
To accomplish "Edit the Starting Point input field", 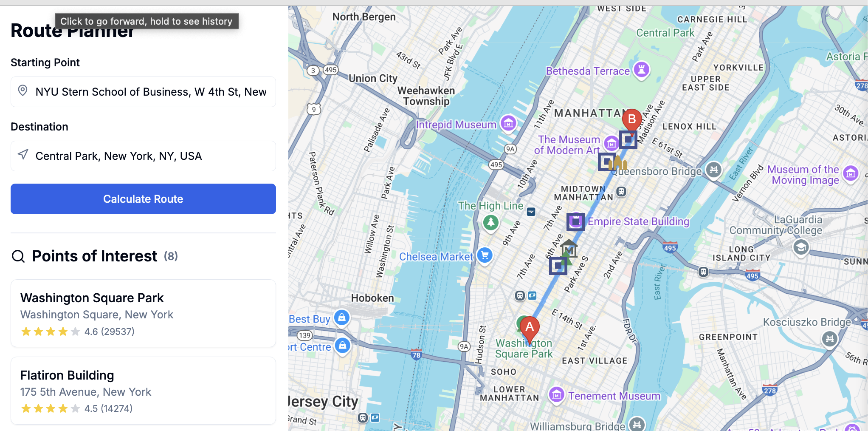I will point(143,92).
